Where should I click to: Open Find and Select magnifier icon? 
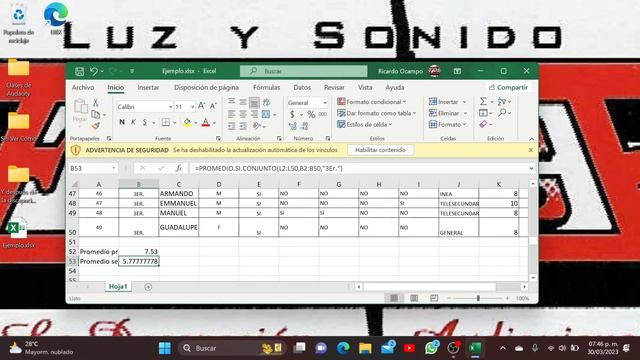click(x=502, y=112)
